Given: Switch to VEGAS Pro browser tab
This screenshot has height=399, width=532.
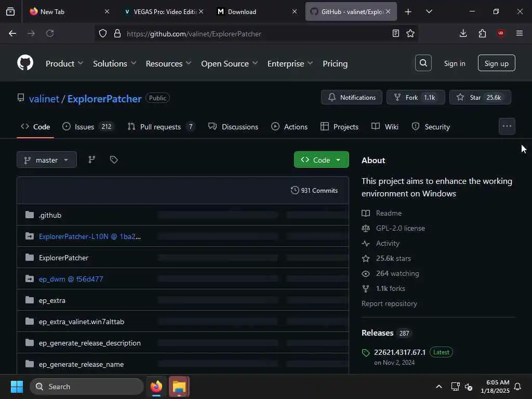Looking at the screenshot, I should (163, 11).
